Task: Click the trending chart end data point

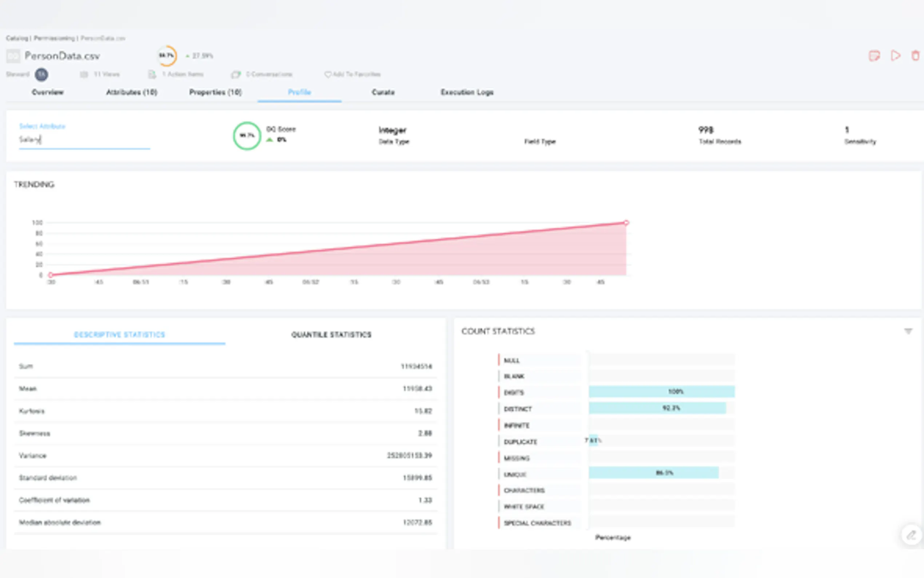Action: pos(626,223)
